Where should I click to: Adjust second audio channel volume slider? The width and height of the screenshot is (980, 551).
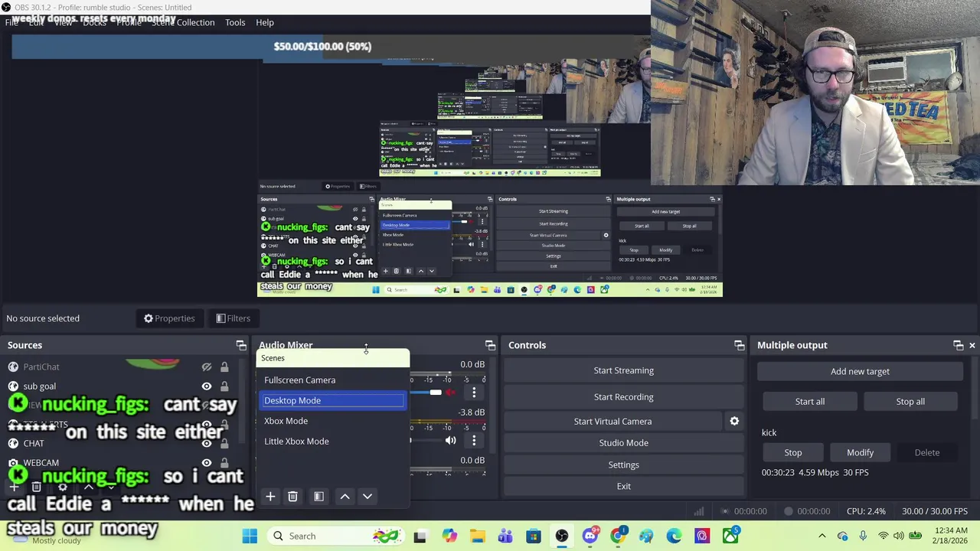pyautogui.click(x=411, y=440)
